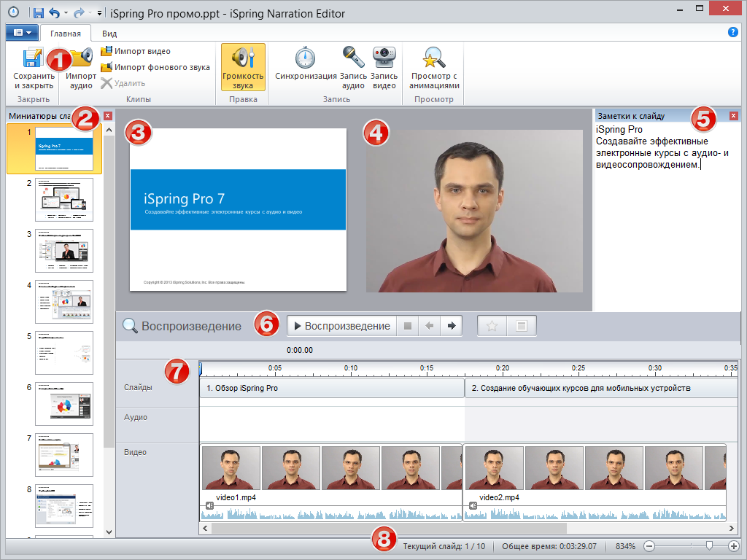Screen dimensions: 747x560
Task: Select the video1.mp4 clip on timeline
Action: [331, 482]
